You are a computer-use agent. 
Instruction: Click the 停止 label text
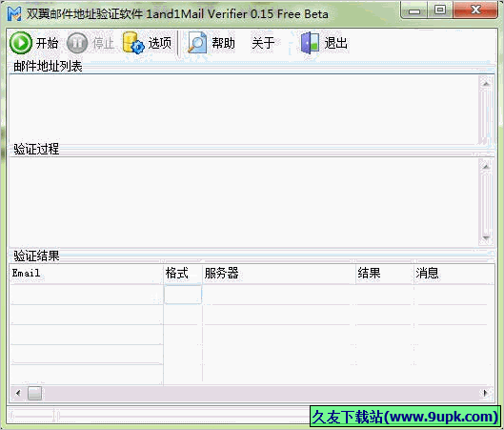[104, 43]
